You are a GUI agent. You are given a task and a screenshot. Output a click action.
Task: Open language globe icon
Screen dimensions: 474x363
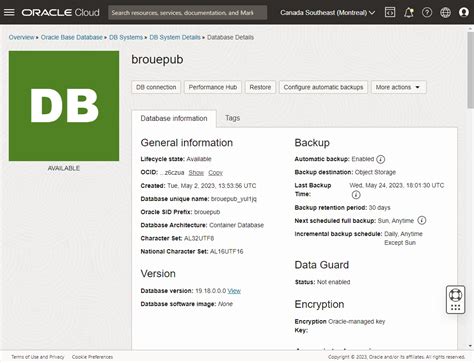(445, 13)
